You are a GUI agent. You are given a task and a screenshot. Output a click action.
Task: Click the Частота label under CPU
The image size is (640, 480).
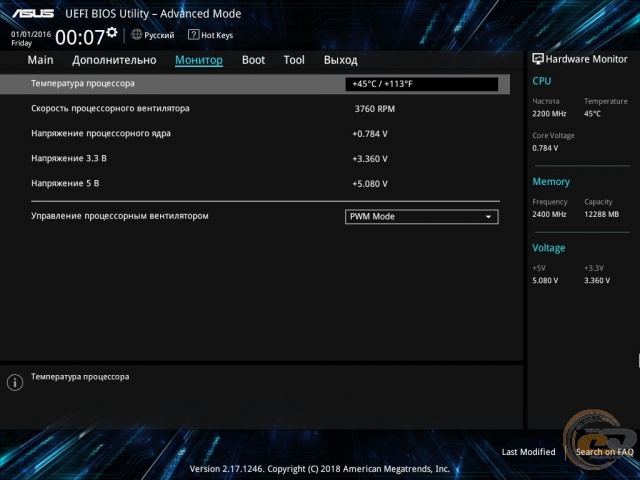coord(546,101)
